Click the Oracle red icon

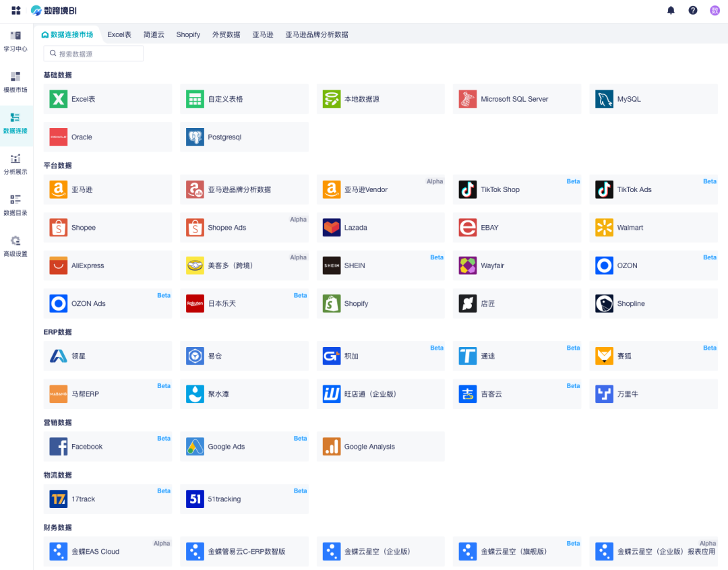[x=59, y=137]
